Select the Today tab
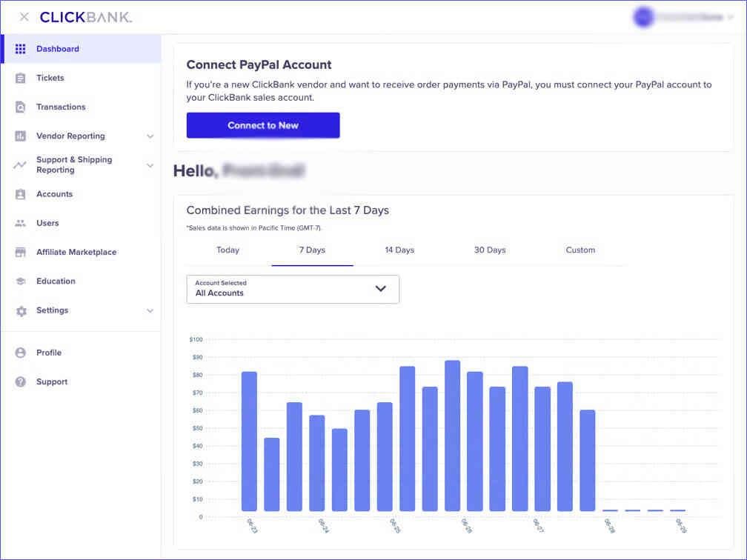Screen dimensions: 747x560 point(228,250)
